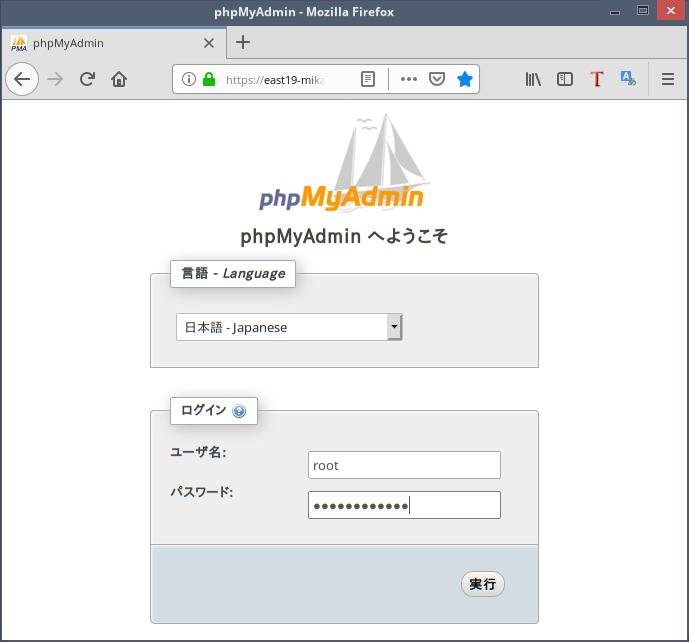Toggle the blue bookmark star
The image size is (689, 642).
(464, 79)
